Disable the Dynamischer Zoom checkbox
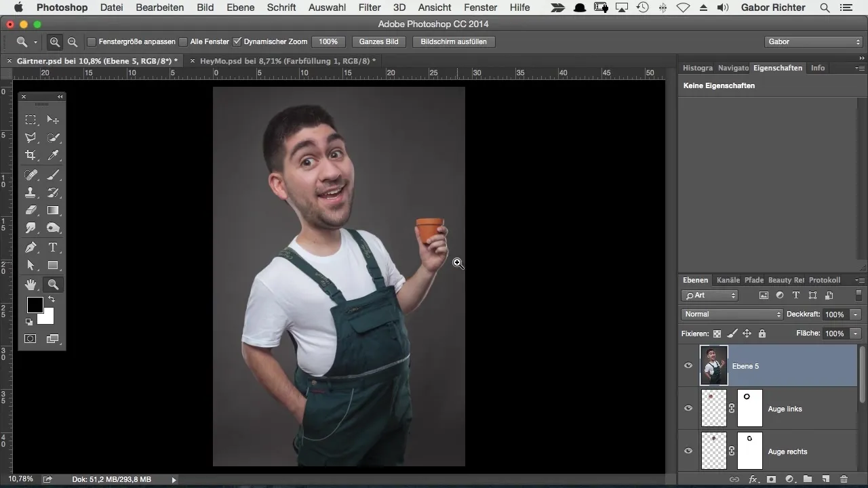The image size is (868, 488). 237,42
